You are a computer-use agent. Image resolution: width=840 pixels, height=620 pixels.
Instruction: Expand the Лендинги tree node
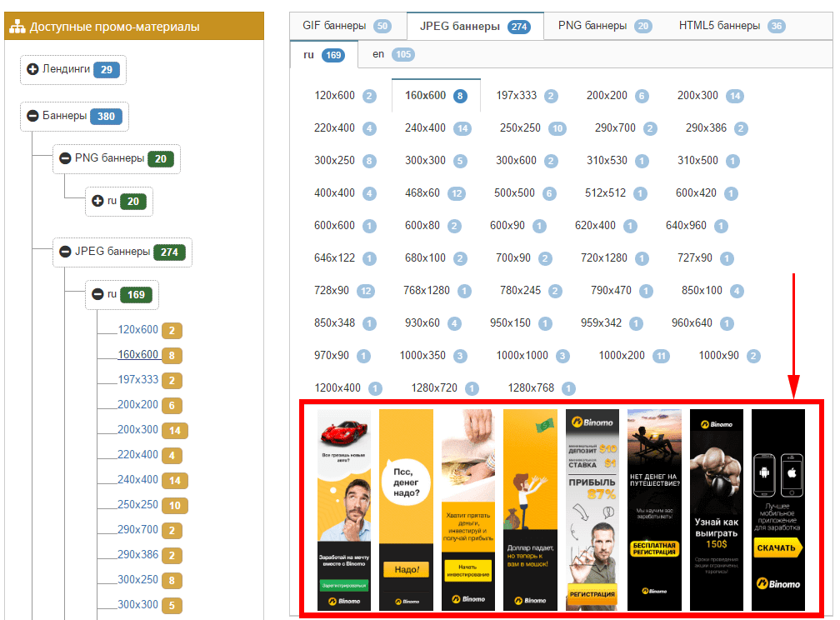point(32,69)
